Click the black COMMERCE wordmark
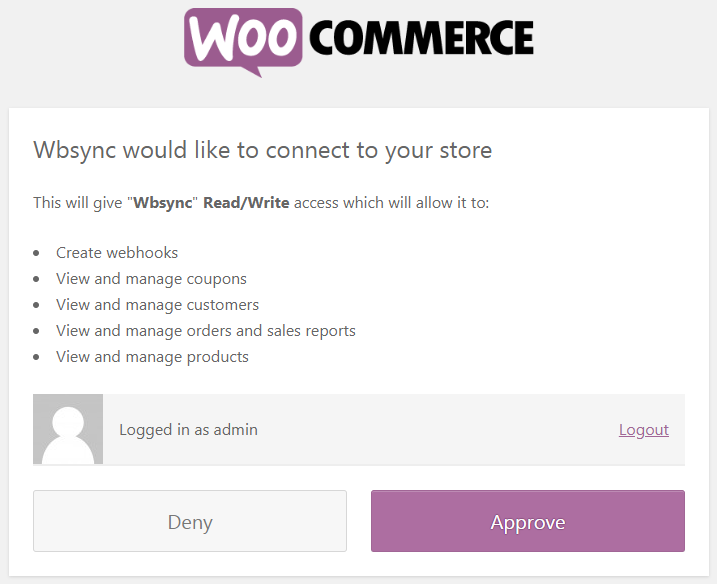 click(x=421, y=39)
